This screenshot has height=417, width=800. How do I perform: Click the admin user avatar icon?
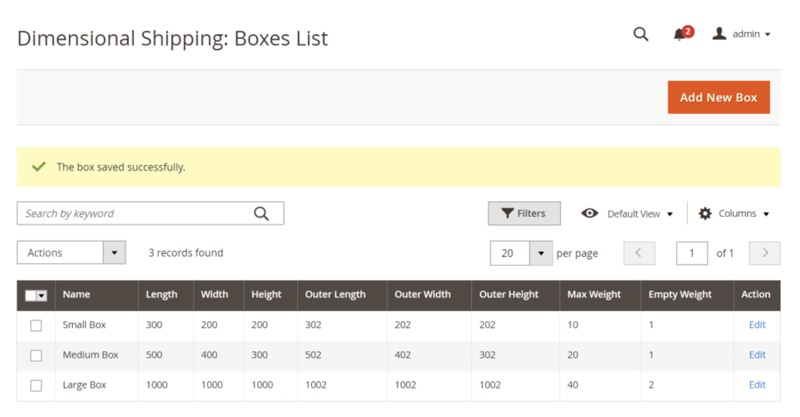point(719,34)
